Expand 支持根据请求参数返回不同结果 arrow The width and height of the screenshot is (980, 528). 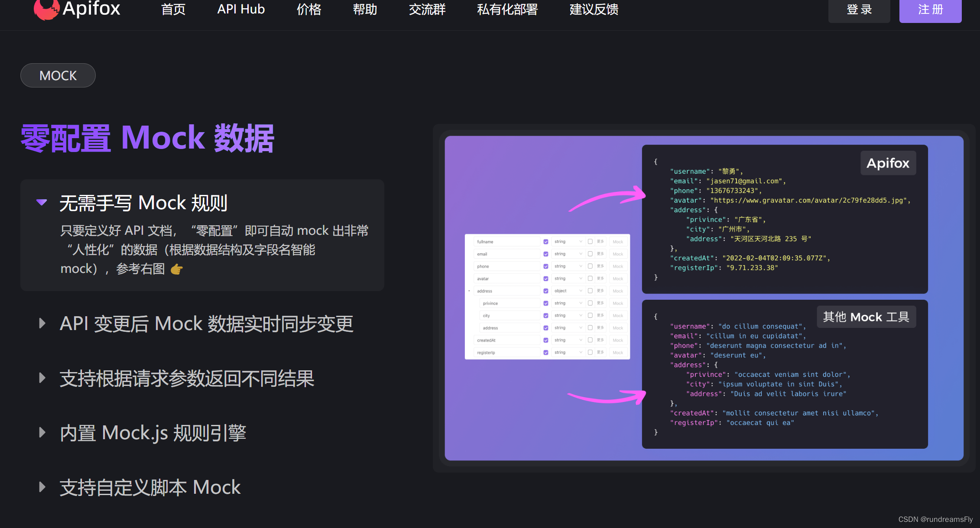(x=42, y=378)
